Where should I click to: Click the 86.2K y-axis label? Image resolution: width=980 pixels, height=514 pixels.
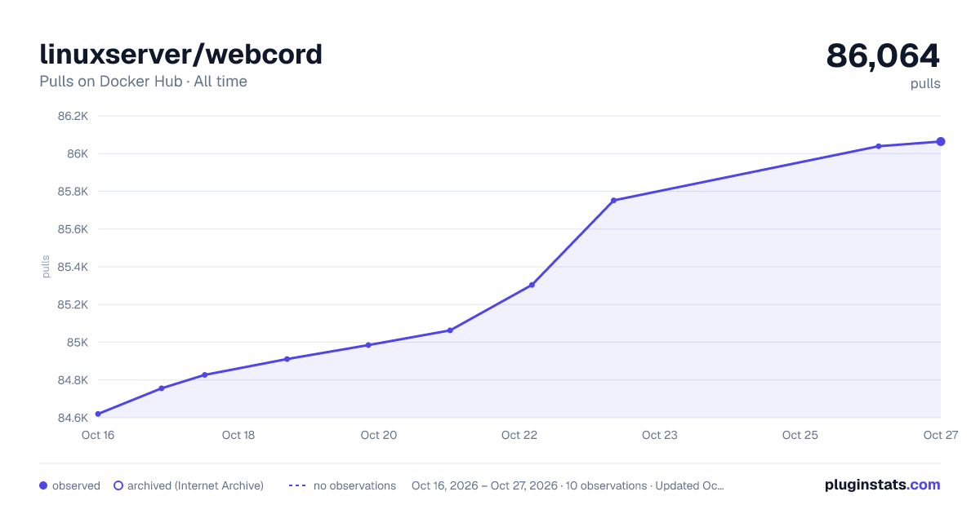point(73,116)
